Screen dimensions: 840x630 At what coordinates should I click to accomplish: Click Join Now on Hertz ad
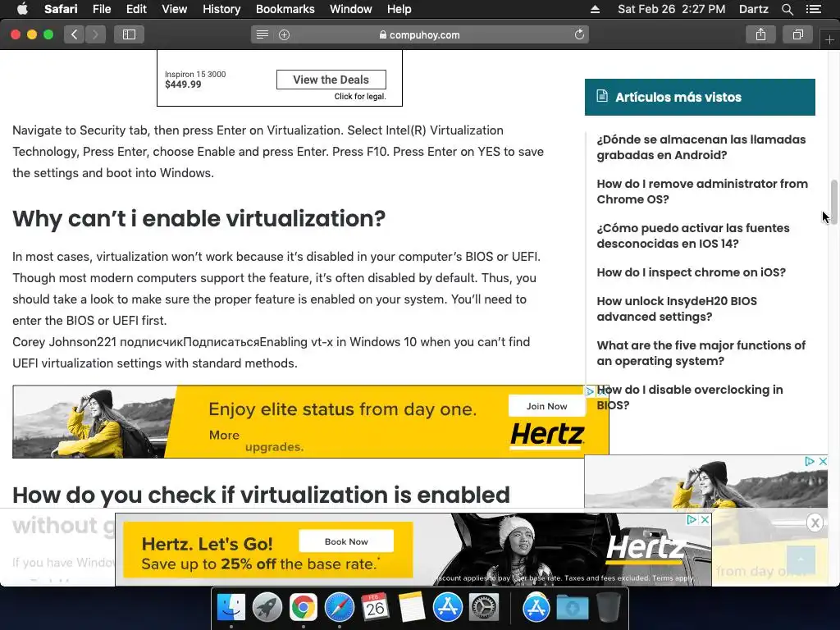pos(546,406)
